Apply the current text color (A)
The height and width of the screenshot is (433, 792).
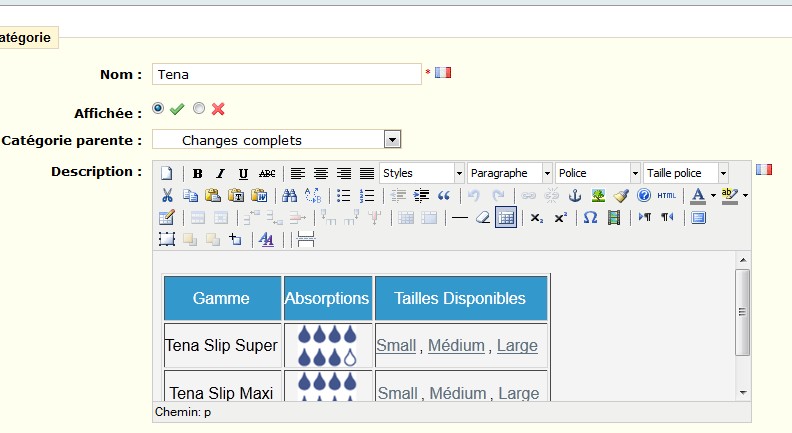pos(698,196)
